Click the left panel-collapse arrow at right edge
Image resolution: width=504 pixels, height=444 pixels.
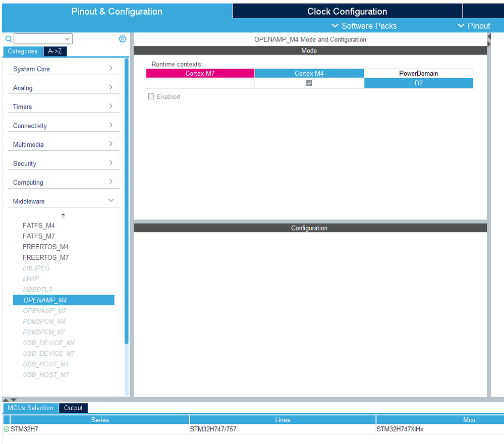click(x=489, y=36)
